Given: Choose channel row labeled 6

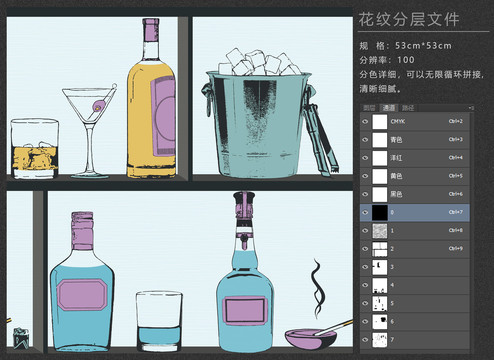Looking at the screenshot, I should point(415,321).
